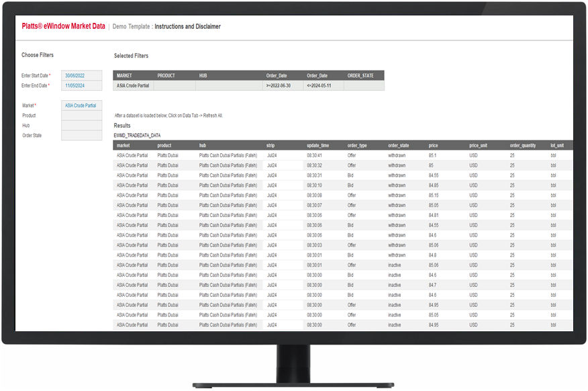
Task: Click the order_type column header
Action: tap(358, 145)
